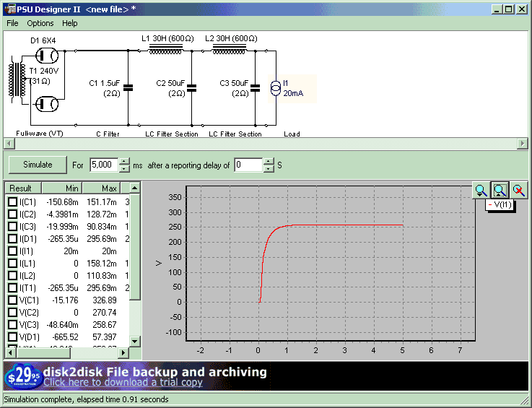Screen dimensions: 532x408
Task: Open the Options menu
Action: point(40,23)
